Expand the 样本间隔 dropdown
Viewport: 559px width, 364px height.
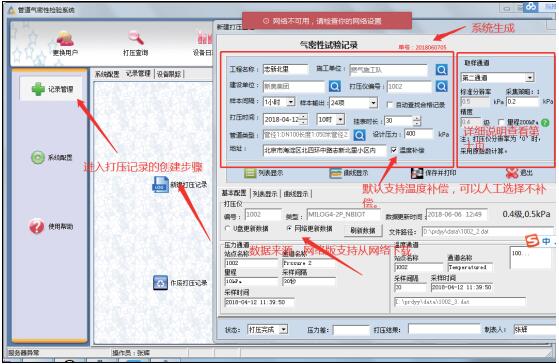click(291, 102)
